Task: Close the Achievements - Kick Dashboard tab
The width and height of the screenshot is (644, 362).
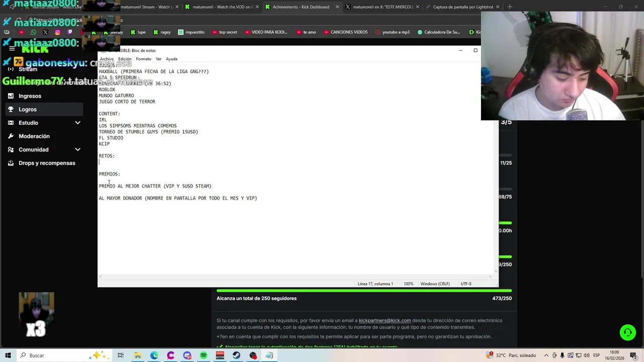Action: pos(337,7)
